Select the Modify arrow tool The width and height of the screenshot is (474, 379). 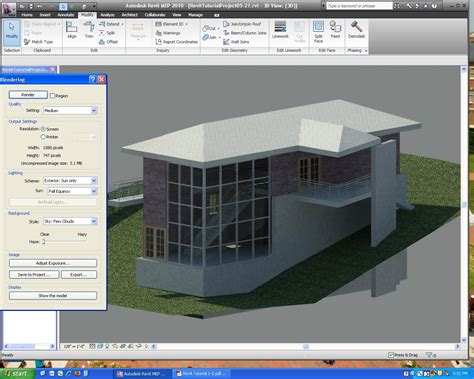point(12,32)
